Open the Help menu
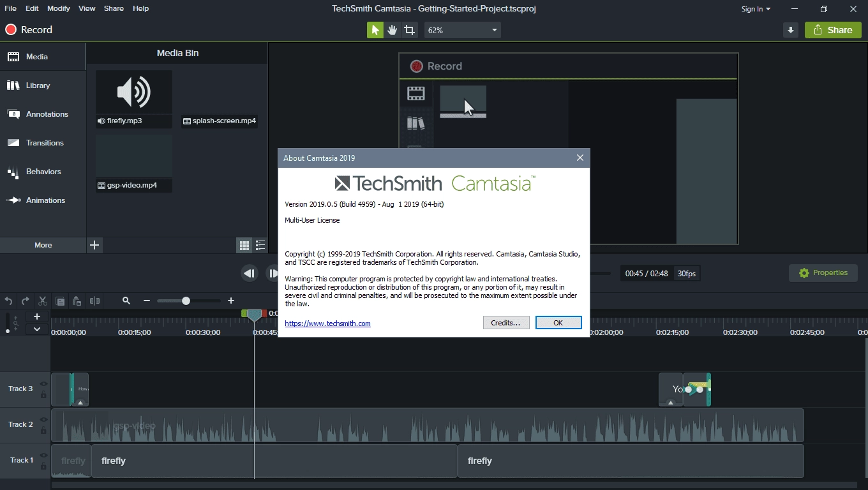This screenshot has height=490, width=868. (x=140, y=8)
